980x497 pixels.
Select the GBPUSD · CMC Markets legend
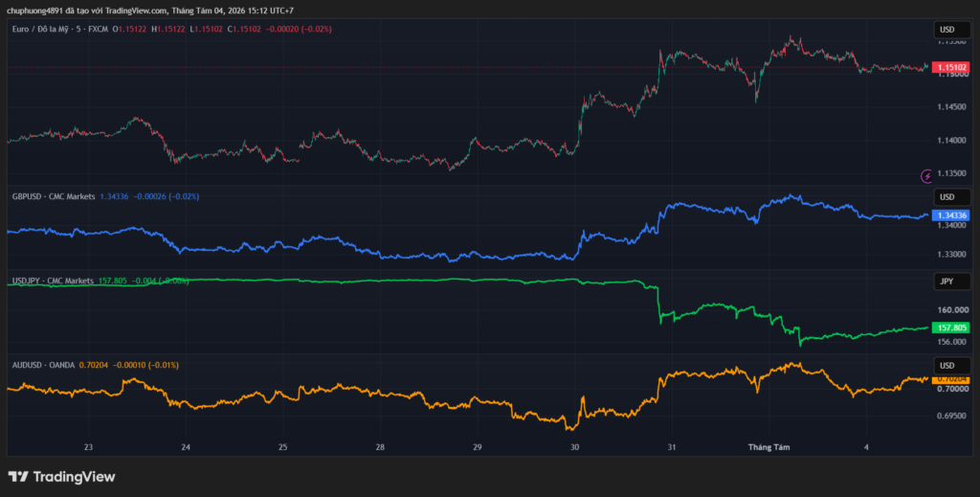(54, 196)
